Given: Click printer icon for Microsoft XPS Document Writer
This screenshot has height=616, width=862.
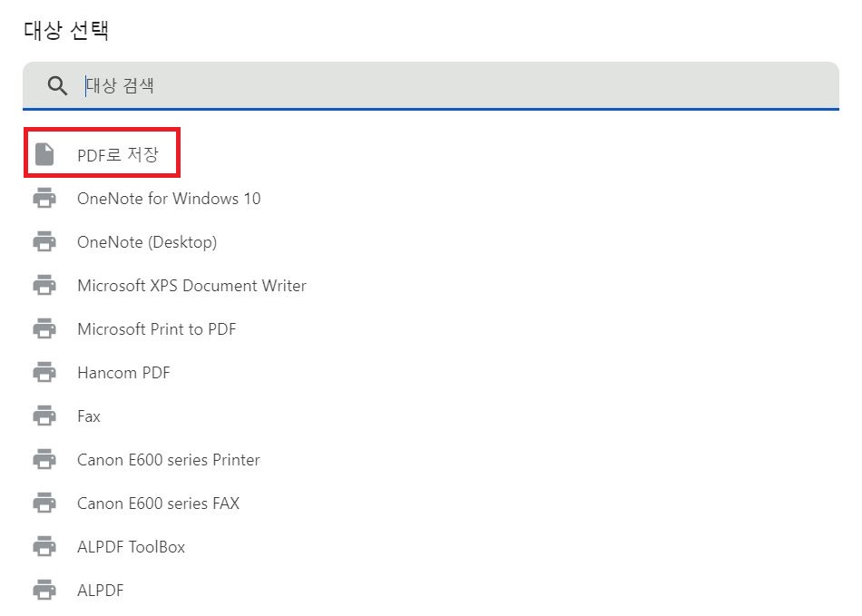Looking at the screenshot, I should click(x=44, y=285).
